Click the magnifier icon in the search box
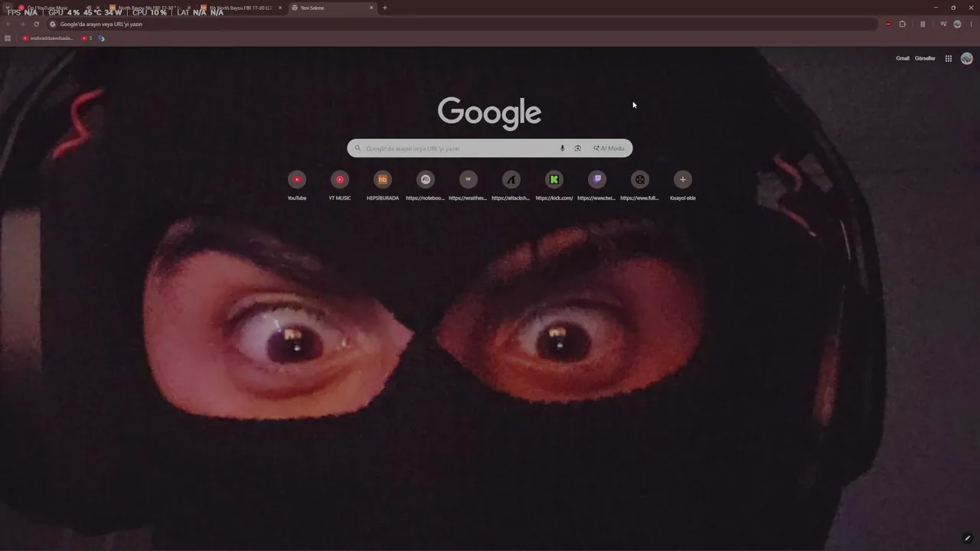Screen dimensions: 980x551 358,148
